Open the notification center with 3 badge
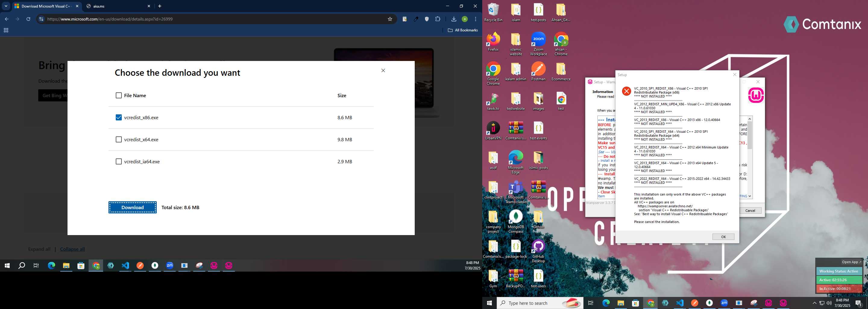 point(859,303)
